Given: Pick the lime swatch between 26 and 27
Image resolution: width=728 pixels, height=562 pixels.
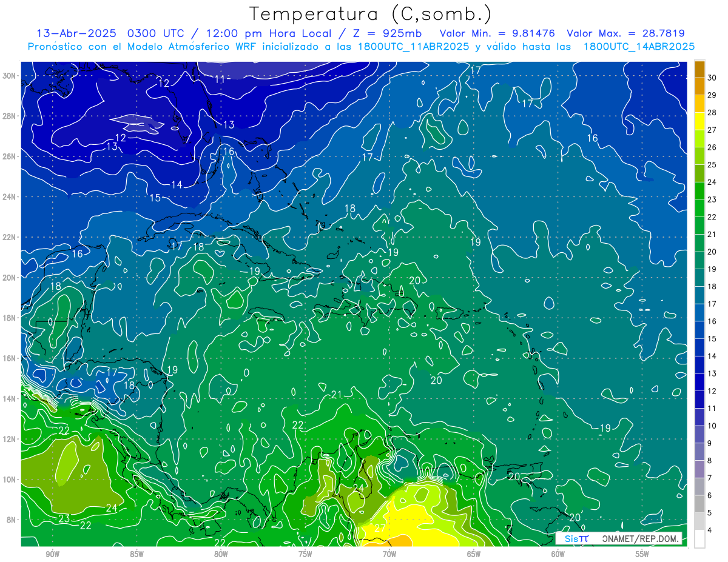Looking at the screenshot, I should (x=699, y=139).
